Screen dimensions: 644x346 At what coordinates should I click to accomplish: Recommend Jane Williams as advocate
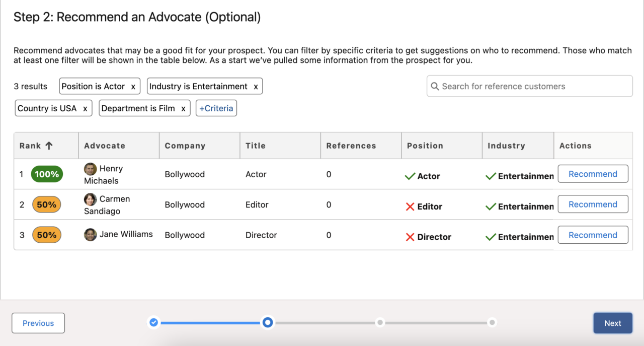(593, 235)
